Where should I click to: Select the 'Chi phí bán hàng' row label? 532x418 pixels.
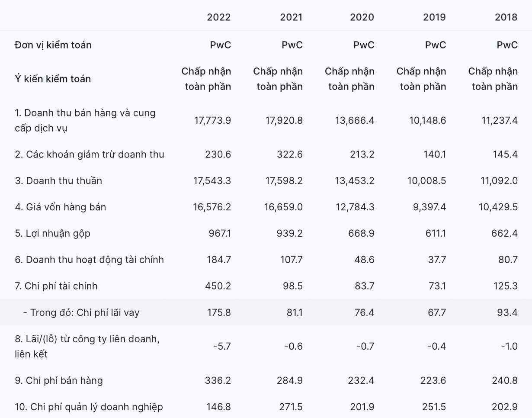tap(58, 381)
